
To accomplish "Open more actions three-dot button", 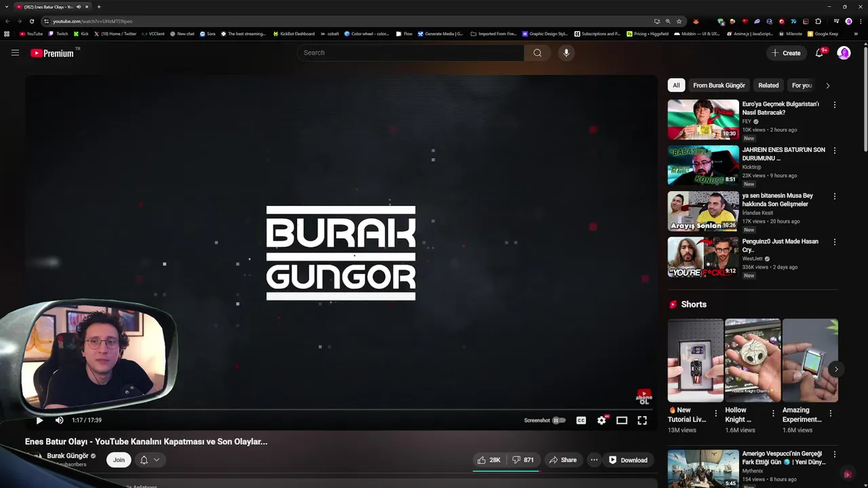I will click(x=594, y=460).
